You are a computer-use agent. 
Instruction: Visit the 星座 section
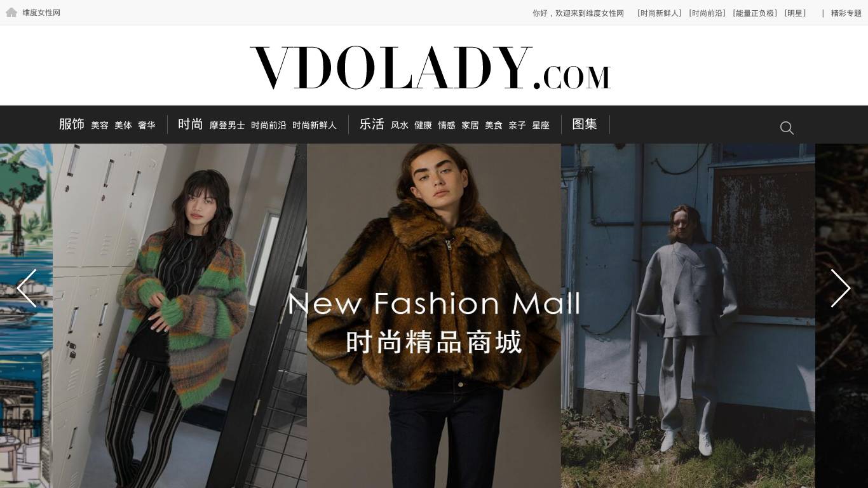tap(541, 125)
